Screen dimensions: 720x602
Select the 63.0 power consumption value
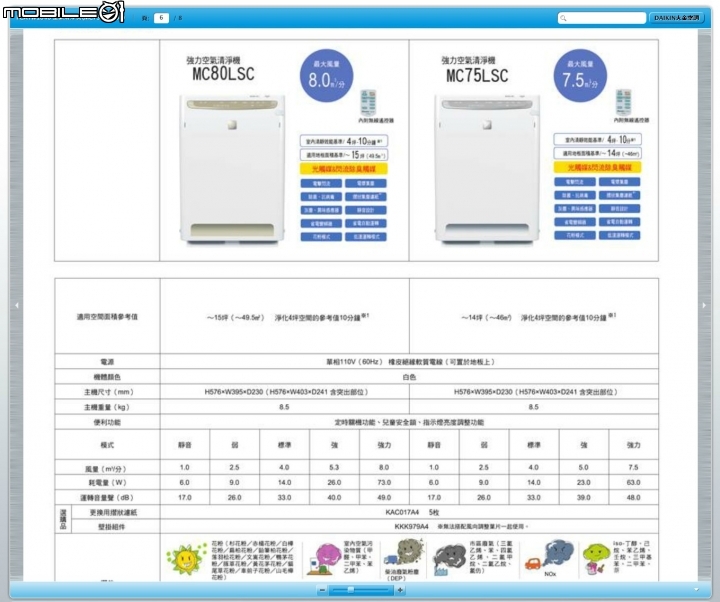[x=633, y=483]
